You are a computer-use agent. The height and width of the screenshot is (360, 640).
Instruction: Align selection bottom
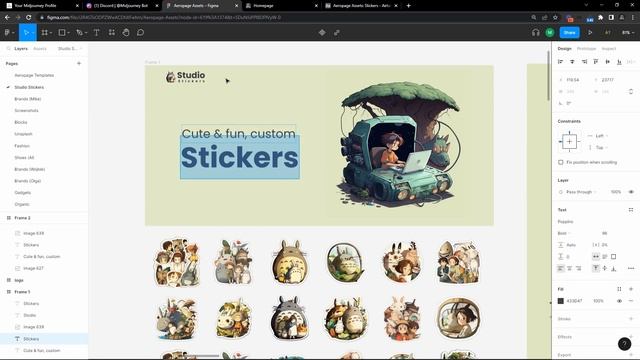619,62
